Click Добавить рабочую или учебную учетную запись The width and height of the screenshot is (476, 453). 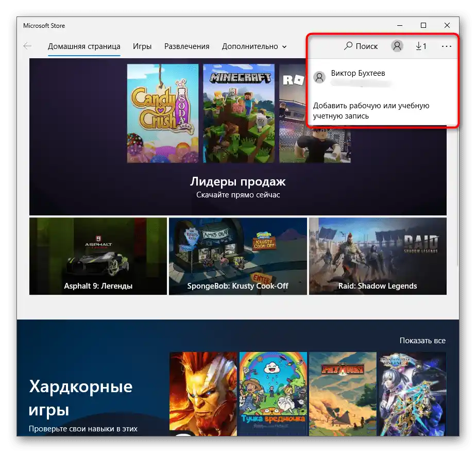(x=371, y=111)
